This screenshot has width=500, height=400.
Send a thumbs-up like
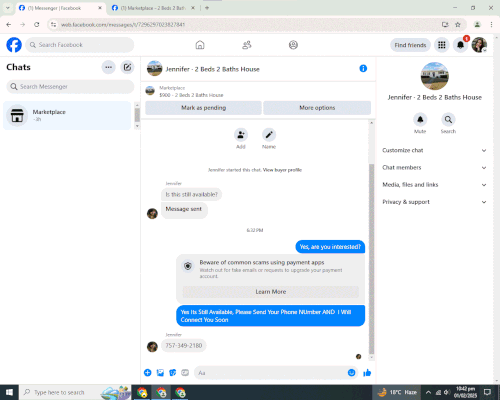[x=367, y=373]
